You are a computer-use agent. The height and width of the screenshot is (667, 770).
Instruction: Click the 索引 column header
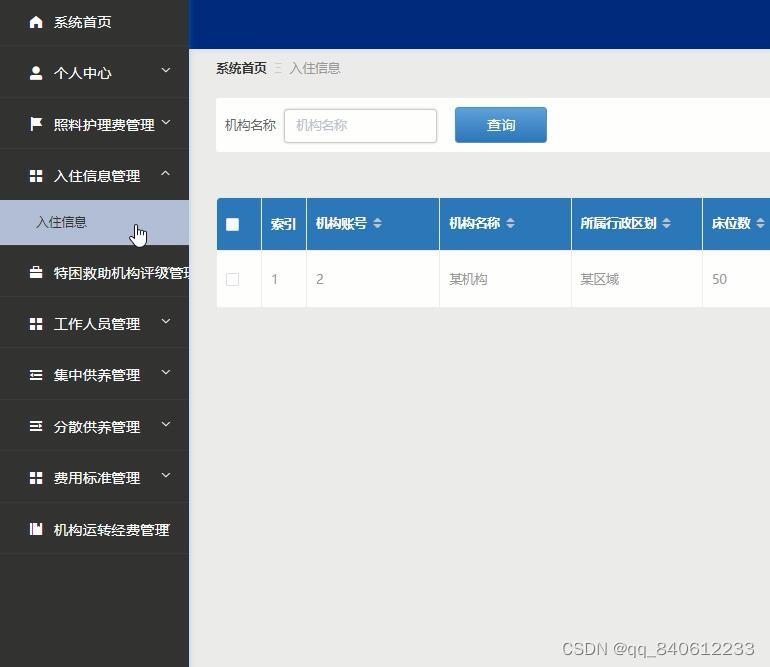[283, 224]
